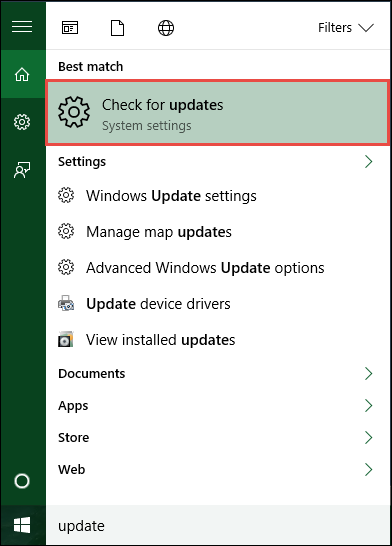Expand the Store results chevron
This screenshot has width=392, height=546.
point(368,437)
